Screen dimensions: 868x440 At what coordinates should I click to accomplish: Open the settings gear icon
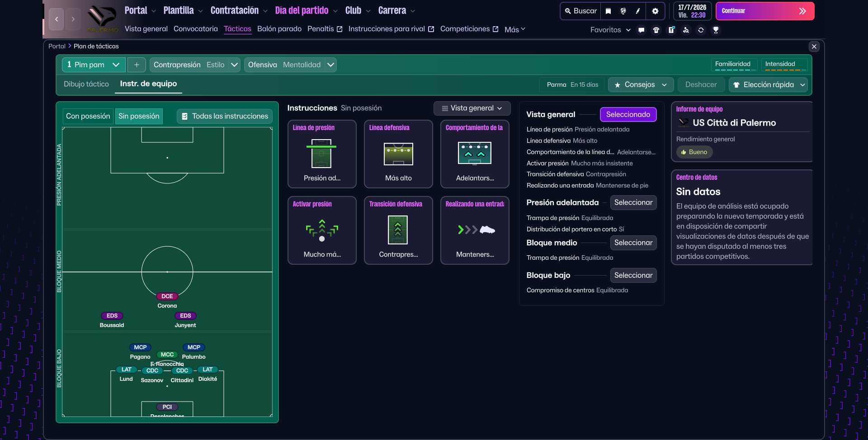pos(655,11)
